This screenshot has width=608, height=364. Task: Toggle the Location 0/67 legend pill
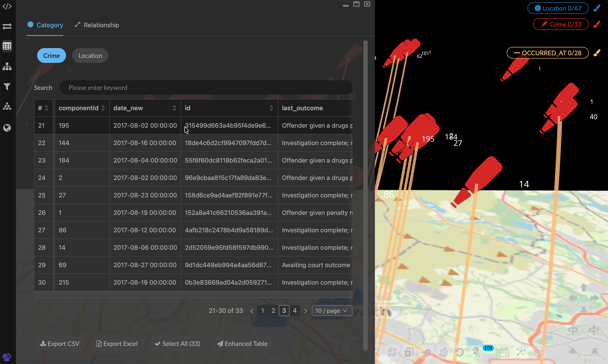tap(558, 8)
